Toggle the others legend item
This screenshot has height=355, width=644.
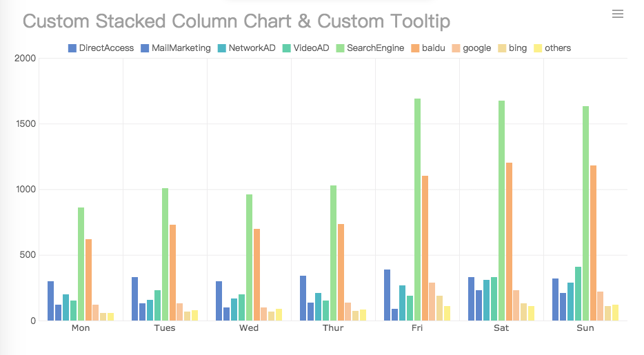point(557,48)
